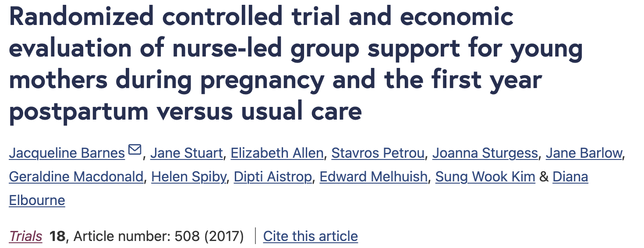Open Jacqueline Barnes author link
Image resolution: width=644 pixels, height=248 pixels.
tap(67, 153)
